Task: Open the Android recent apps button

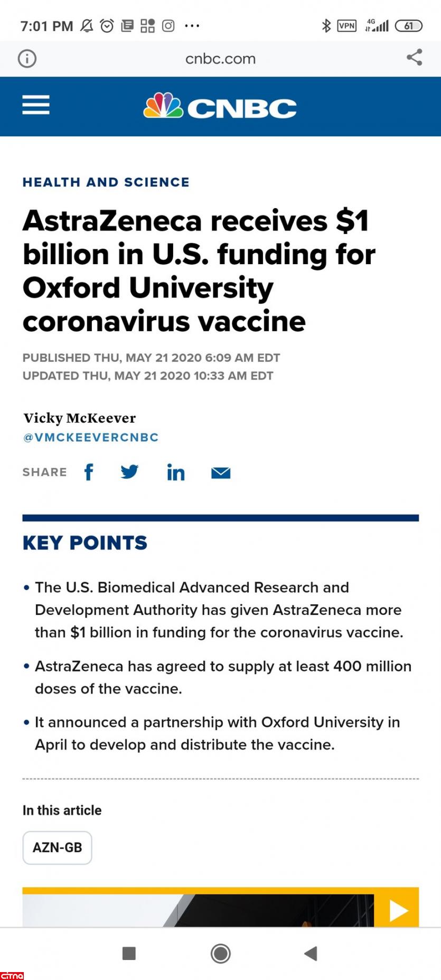Action: click(129, 953)
